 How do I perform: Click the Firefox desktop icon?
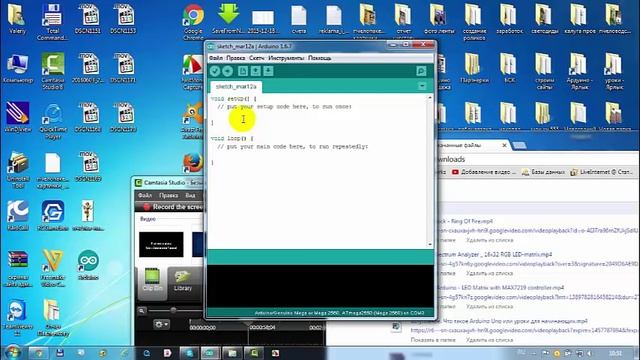click(x=193, y=162)
